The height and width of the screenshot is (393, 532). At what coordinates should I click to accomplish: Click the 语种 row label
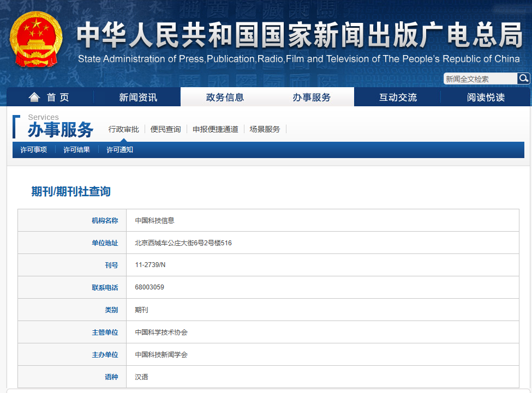(111, 377)
